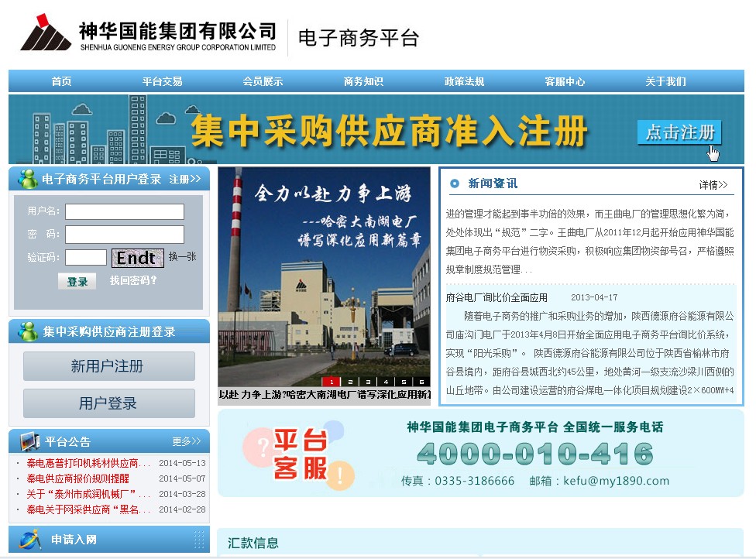Viewport: 756px width, 559px height.
Task: Focus the 密码 input field
Action: coord(125,235)
